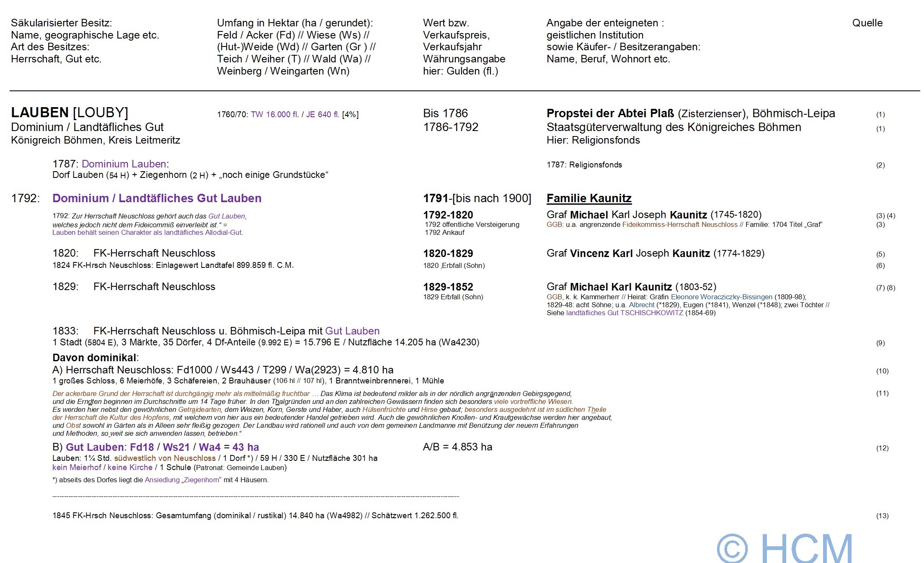The height and width of the screenshot is (563, 924).
Task: Click the purple 'Dominium Lauben' link
Action: click(124, 164)
